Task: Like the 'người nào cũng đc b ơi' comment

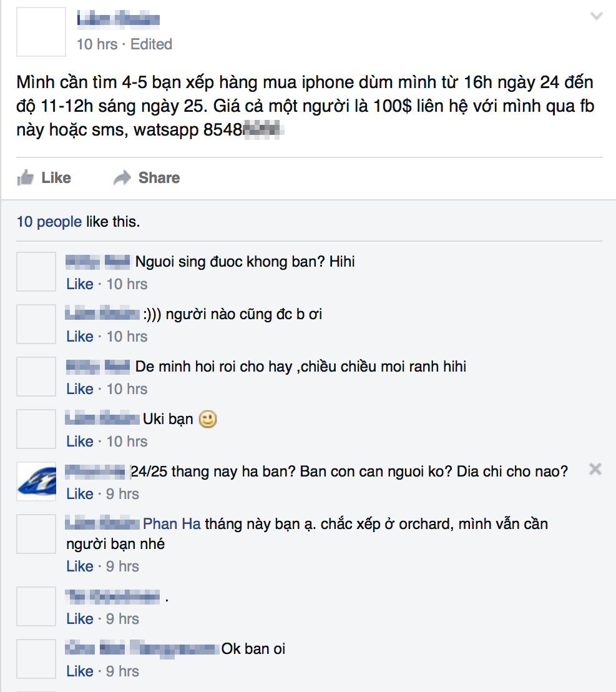Action: pyautogui.click(x=79, y=337)
